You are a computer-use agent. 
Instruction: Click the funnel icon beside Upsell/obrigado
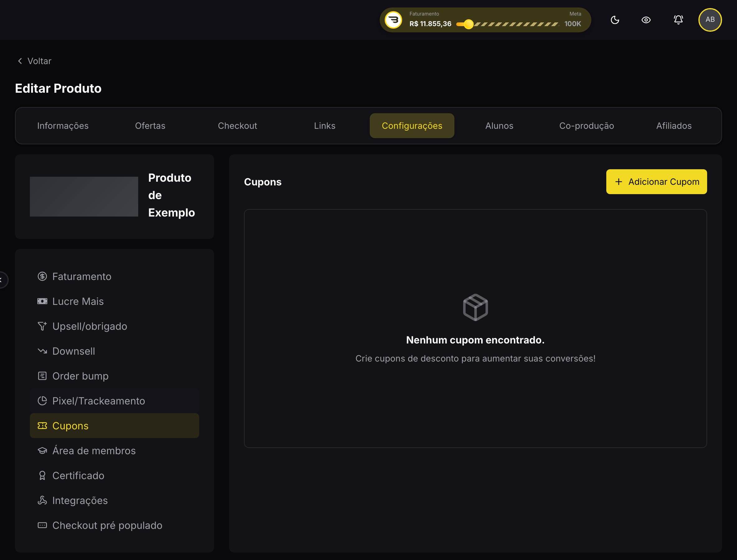pyautogui.click(x=42, y=326)
